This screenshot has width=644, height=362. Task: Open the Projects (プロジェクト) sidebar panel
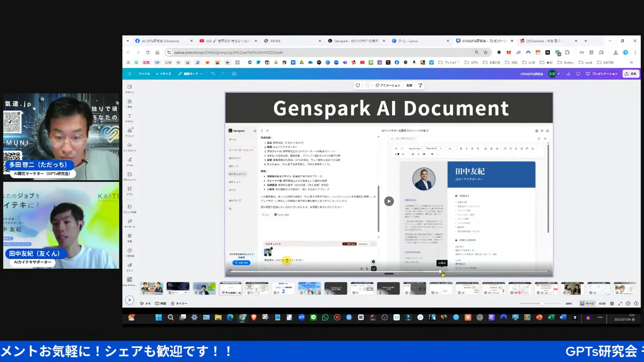[130, 176]
